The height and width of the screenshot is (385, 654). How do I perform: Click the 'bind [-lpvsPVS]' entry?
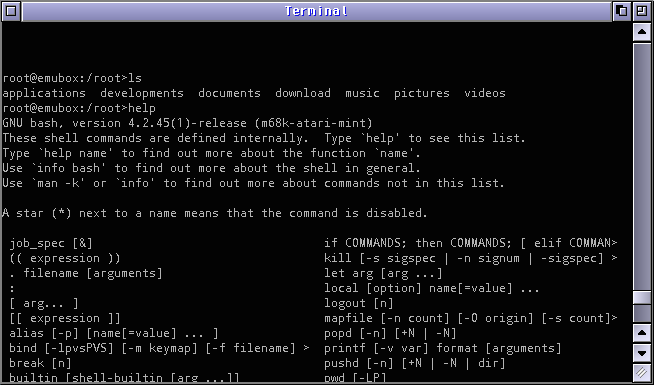click(159, 349)
